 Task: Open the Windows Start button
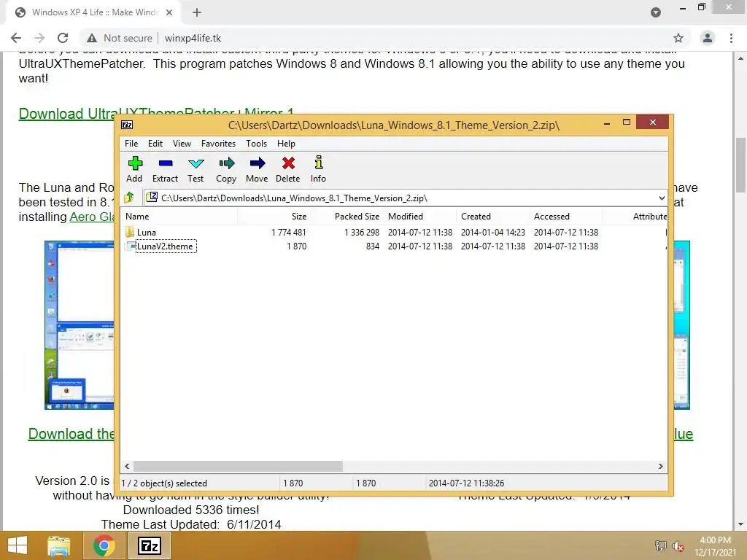(18, 545)
